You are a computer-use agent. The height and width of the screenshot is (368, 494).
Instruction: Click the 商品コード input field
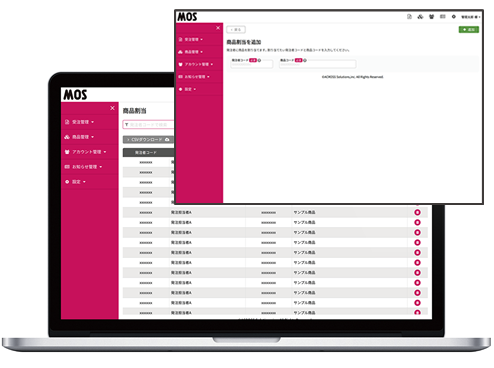(x=317, y=65)
